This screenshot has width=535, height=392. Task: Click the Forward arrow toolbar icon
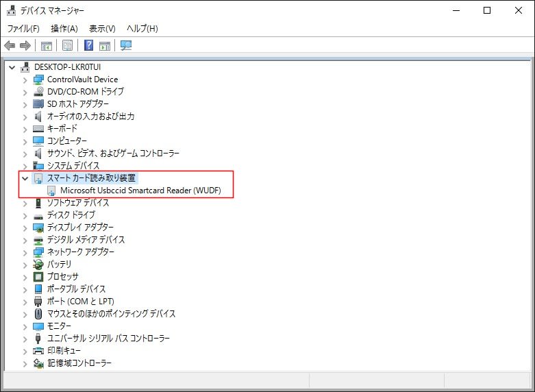tap(25, 45)
